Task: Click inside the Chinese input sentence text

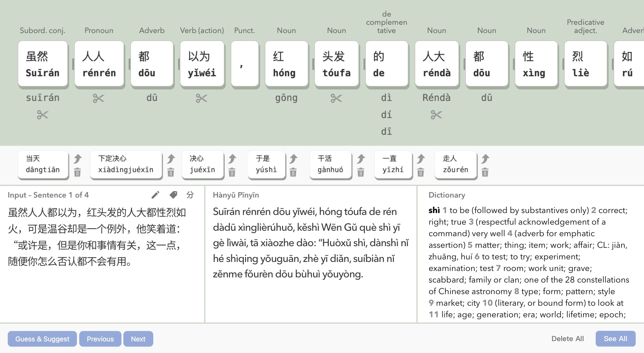Action: (x=98, y=237)
